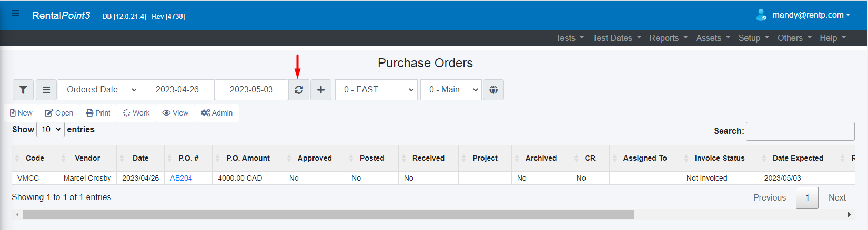This screenshot has width=868, height=230.
Task: Print the selected purchase order
Action: tap(98, 113)
